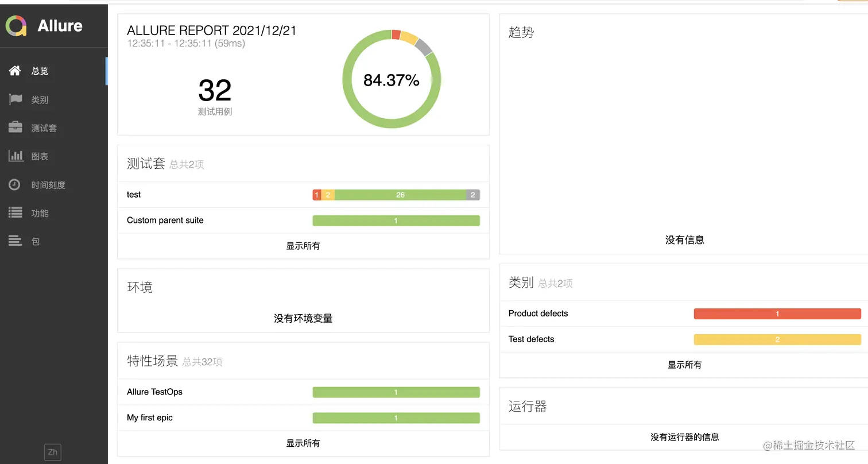Click the 没有环境变量 message

303,318
